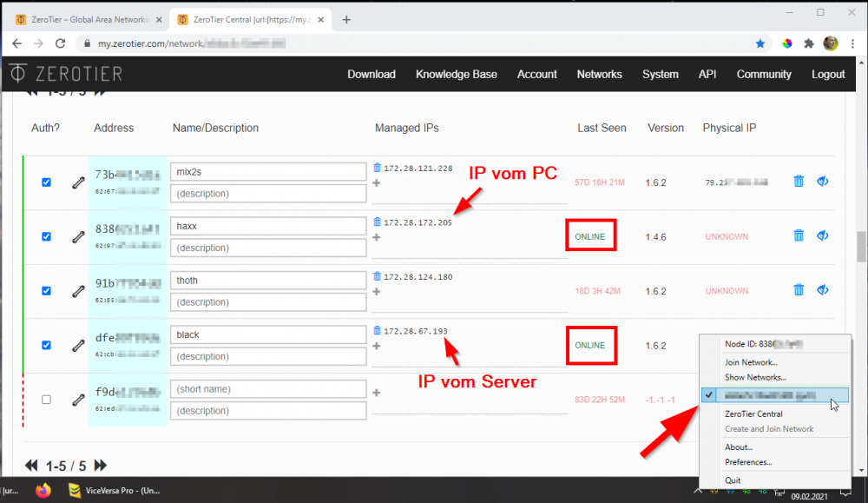Add managed IP to thoth member

coord(377,291)
